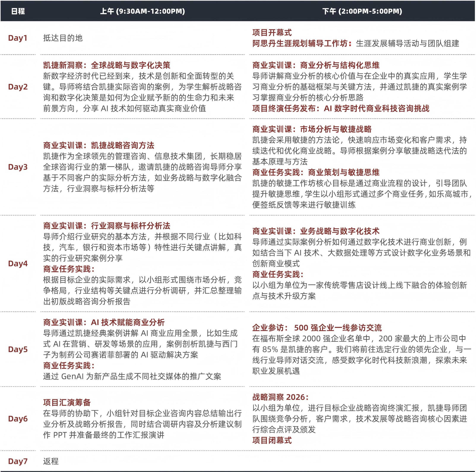Click 商业任务实践：商业策划与敏捷思维 heading
476x472 pixels.
[316, 172]
